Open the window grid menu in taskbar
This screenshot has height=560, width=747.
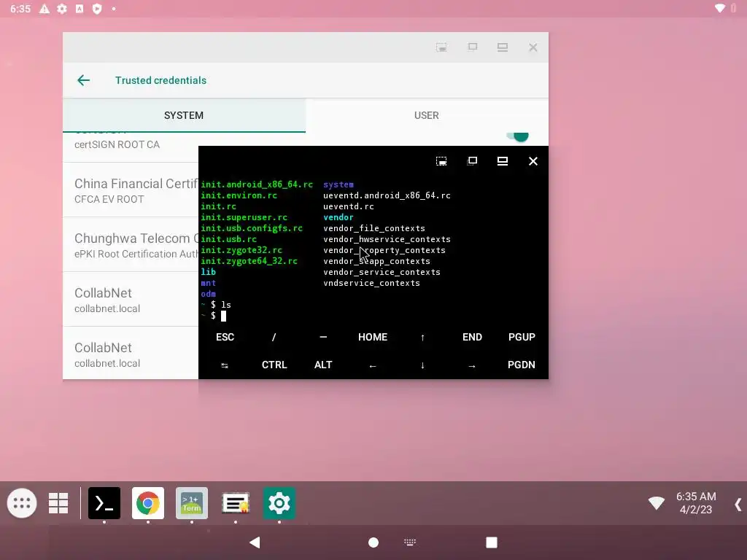[58, 503]
